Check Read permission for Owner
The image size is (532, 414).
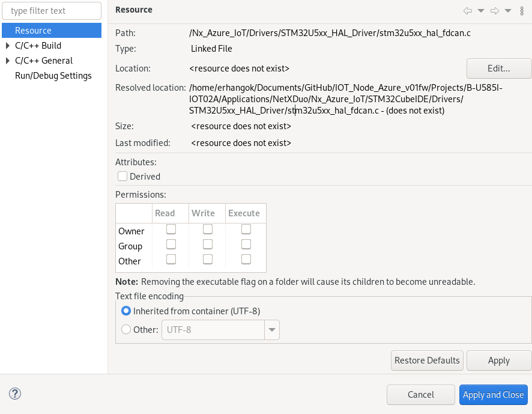[171, 229]
